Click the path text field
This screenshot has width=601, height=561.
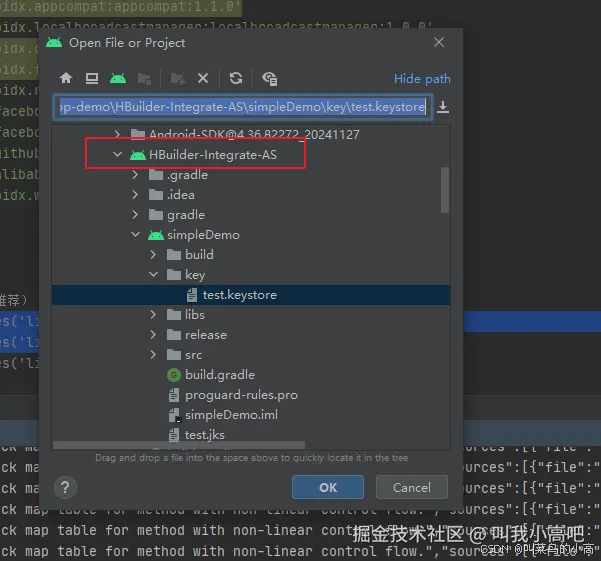[x=243, y=107]
